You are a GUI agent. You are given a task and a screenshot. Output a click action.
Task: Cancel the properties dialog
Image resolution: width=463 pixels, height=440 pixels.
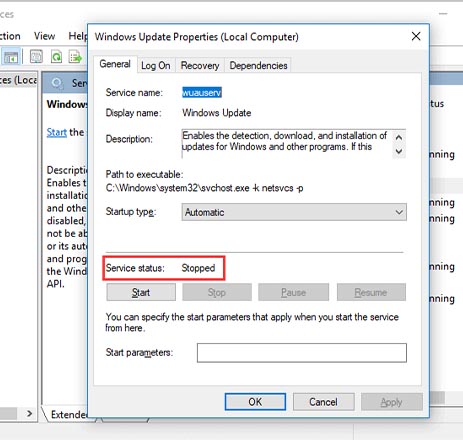[x=323, y=402]
